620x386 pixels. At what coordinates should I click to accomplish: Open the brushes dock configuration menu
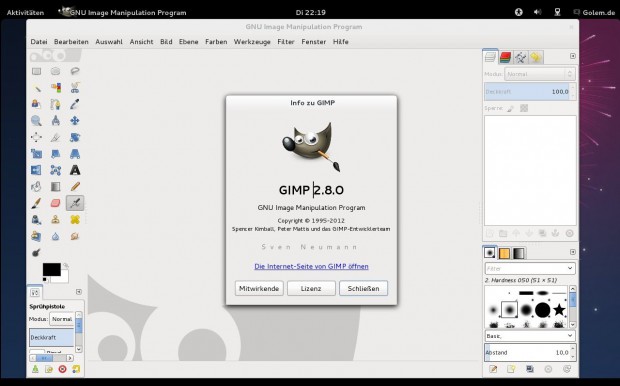573,252
